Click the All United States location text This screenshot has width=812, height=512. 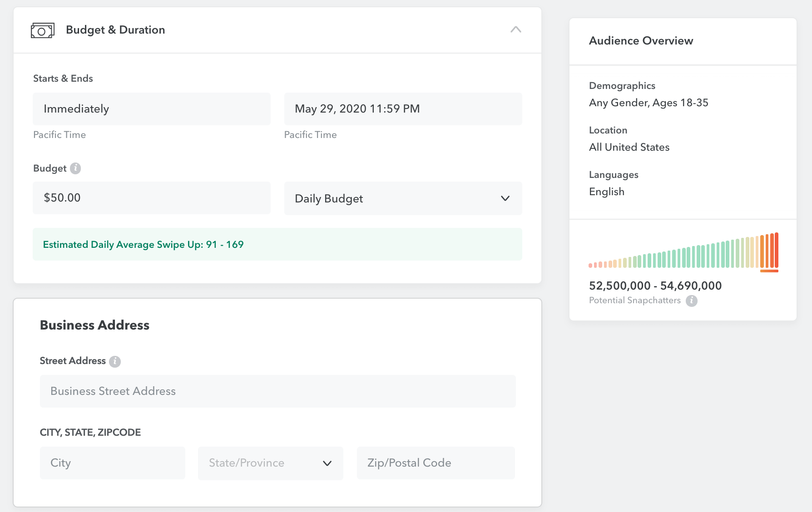629,147
